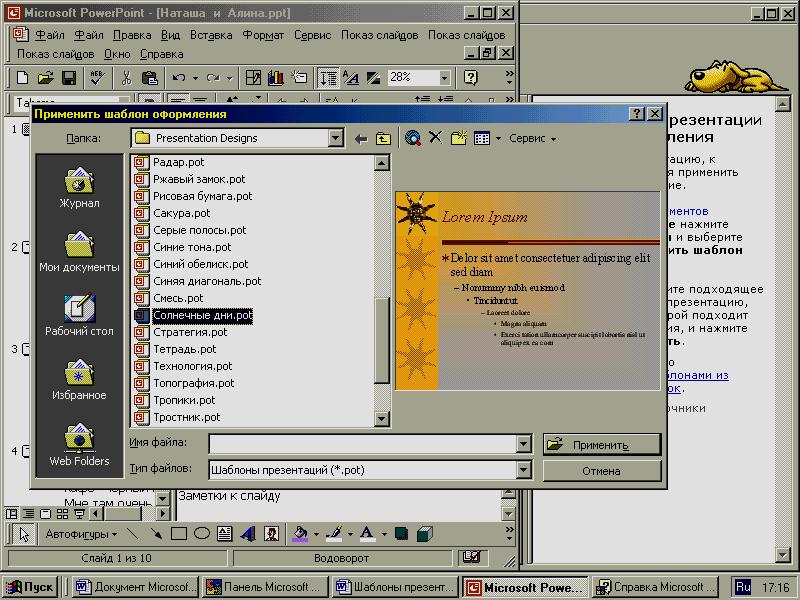The image size is (800, 600).
Task: Open the Мои документы location
Action: 79,252
